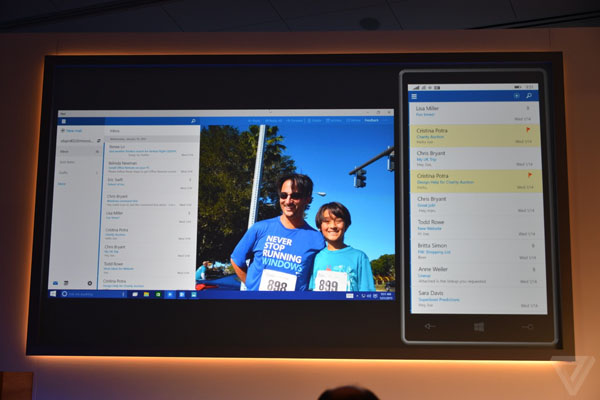This screenshot has width=600, height=400.
Task: Select the Inbox folder in desktop sidebar
Action: click(x=79, y=152)
